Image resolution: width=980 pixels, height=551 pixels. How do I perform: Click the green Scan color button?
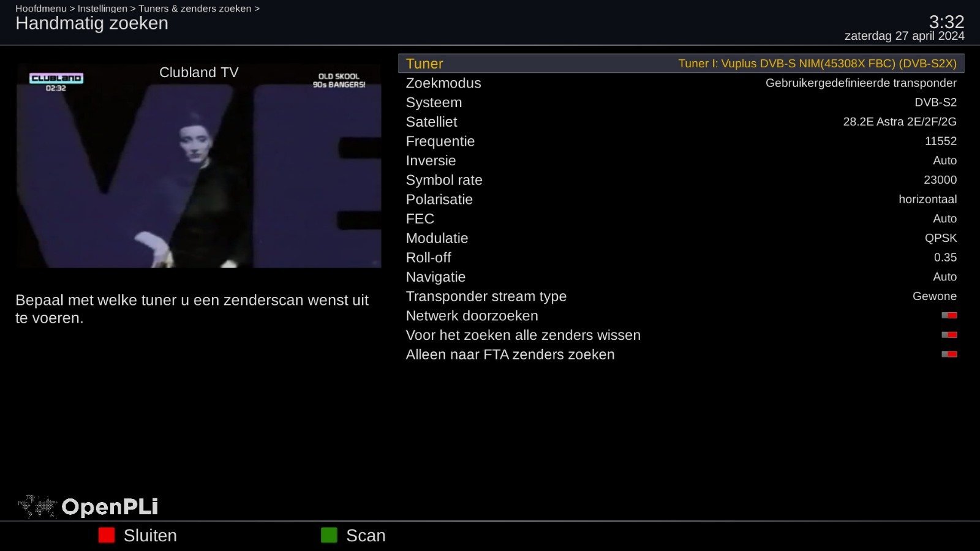click(329, 536)
